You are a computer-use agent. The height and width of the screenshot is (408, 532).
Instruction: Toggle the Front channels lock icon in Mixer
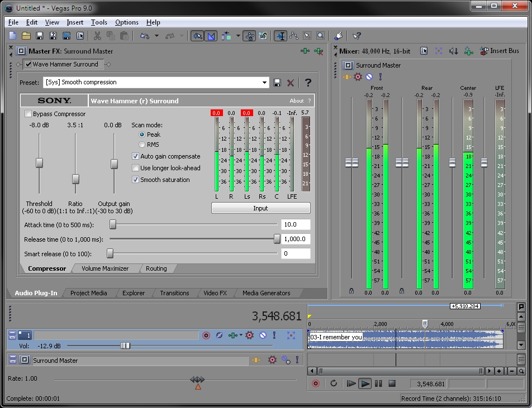pyautogui.click(x=351, y=291)
